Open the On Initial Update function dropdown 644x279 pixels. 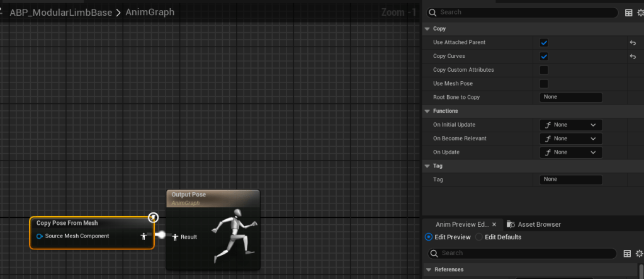tap(571, 125)
